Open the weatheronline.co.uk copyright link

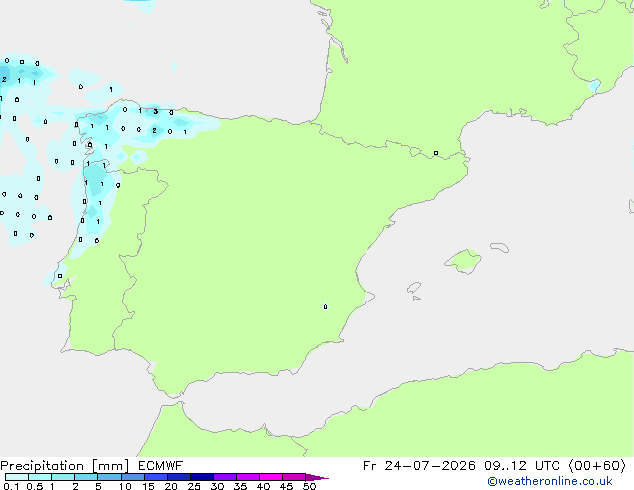point(550,481)
